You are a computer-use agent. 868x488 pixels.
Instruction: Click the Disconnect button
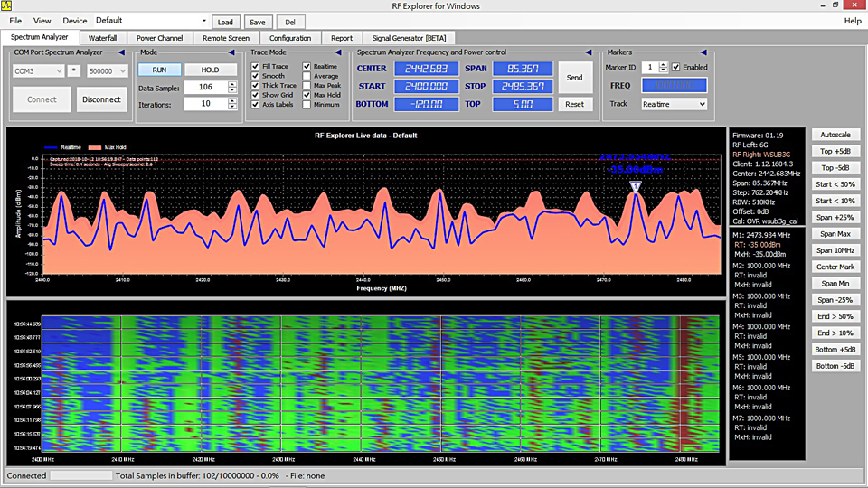101,99
